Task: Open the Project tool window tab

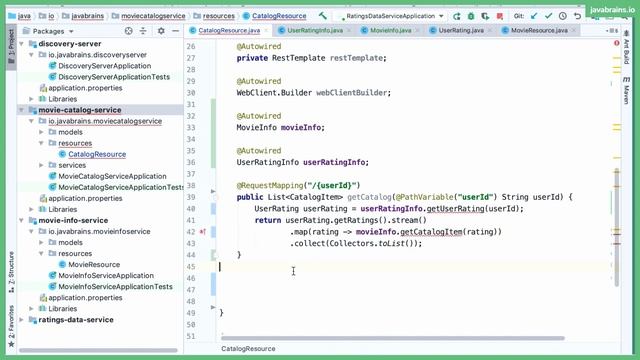Action: 11,46
